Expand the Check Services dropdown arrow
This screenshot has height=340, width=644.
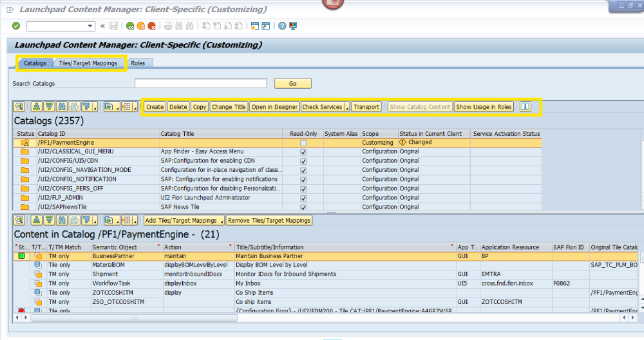347,107
